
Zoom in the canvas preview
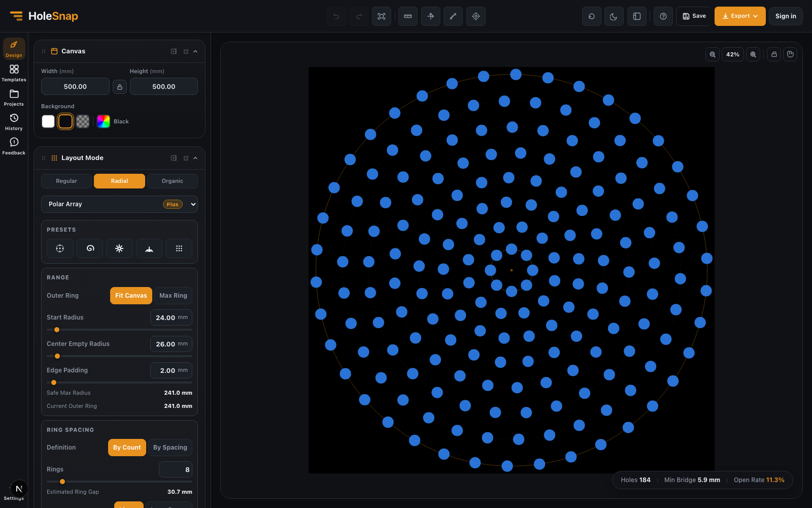[x=754, y=54]
